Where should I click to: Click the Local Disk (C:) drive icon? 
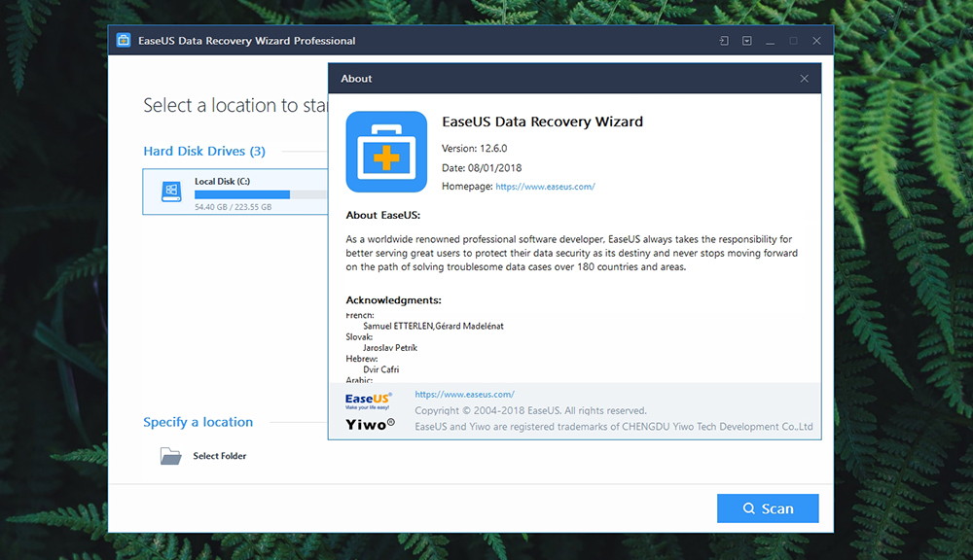171,191
